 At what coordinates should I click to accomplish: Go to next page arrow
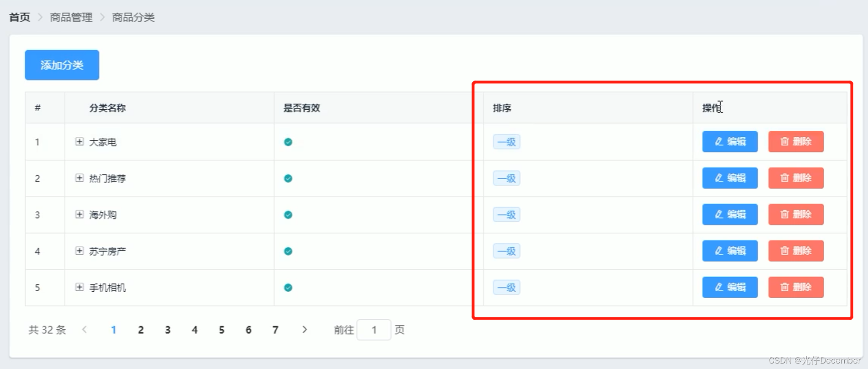click(305, 330)
